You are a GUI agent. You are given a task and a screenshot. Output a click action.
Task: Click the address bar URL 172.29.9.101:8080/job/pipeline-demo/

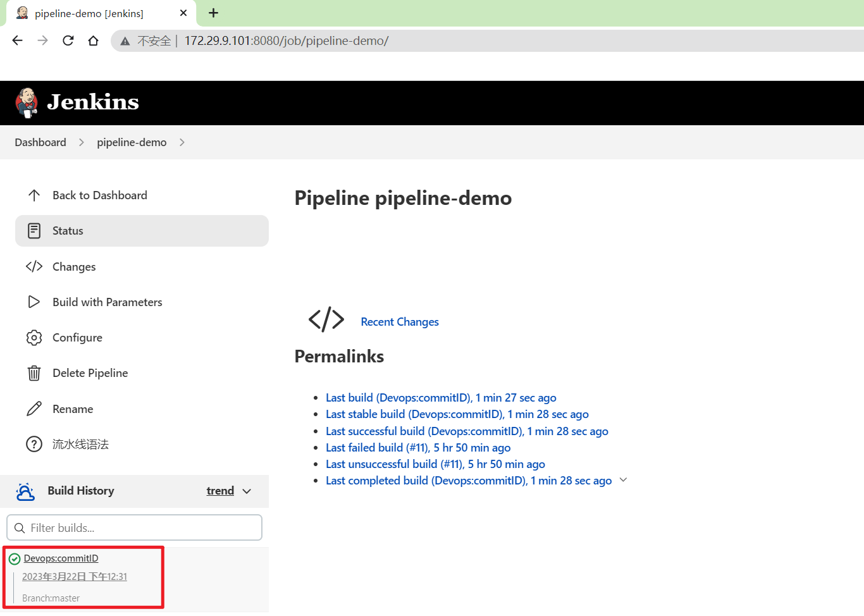[287, 41]
